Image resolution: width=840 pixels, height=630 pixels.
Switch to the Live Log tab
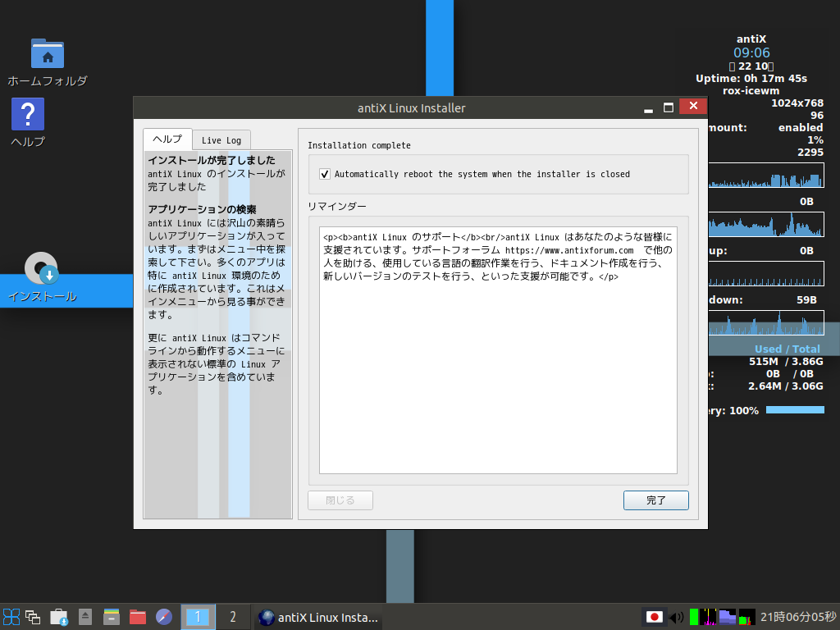[221, 140]
